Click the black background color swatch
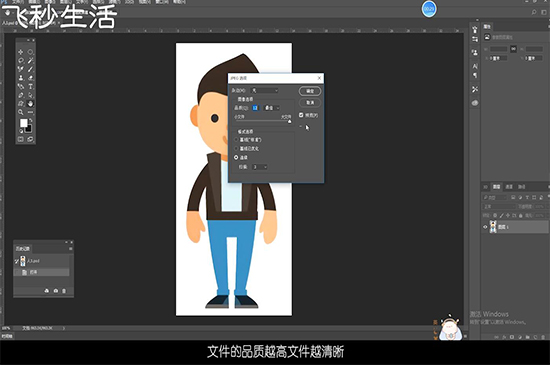The image size is (550, 365). pos(29,129)
